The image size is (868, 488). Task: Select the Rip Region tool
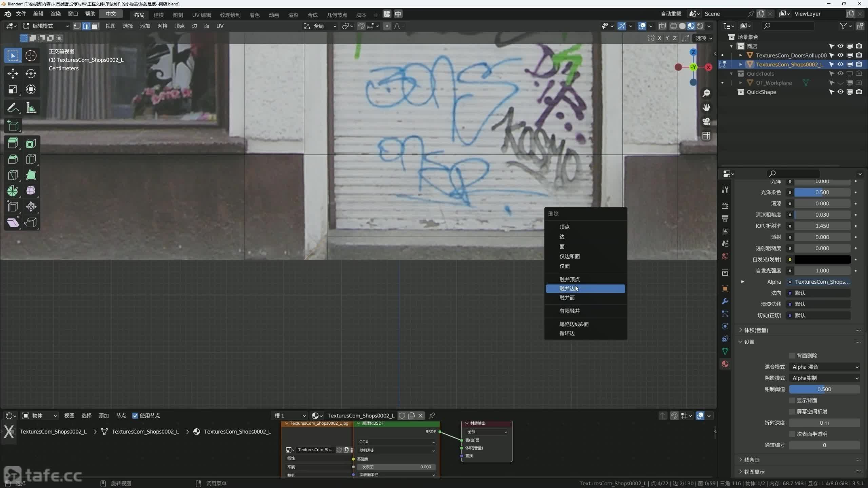pos(31,223)
